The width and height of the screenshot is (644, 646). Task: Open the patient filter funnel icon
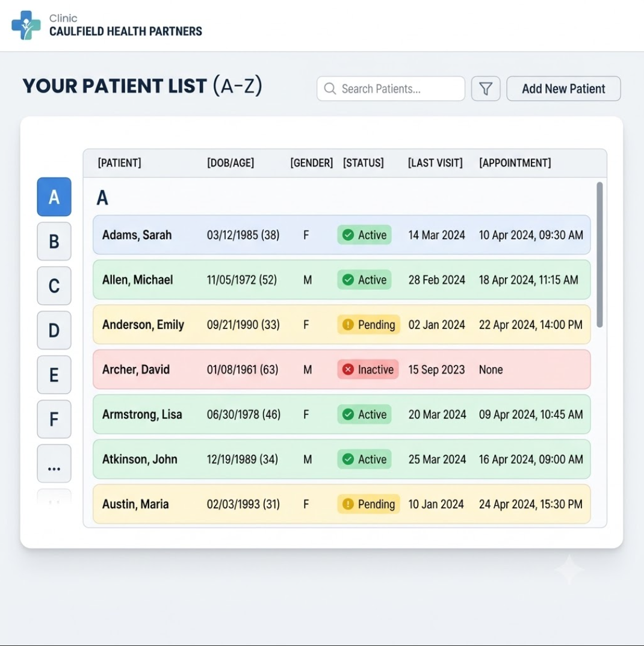[486, 88]
